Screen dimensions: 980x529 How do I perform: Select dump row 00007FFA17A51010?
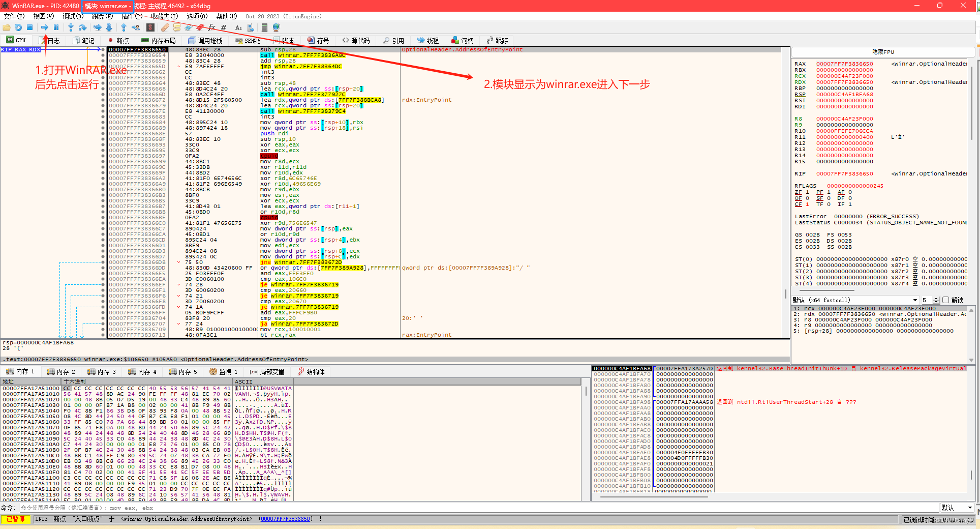coord(147,394)
